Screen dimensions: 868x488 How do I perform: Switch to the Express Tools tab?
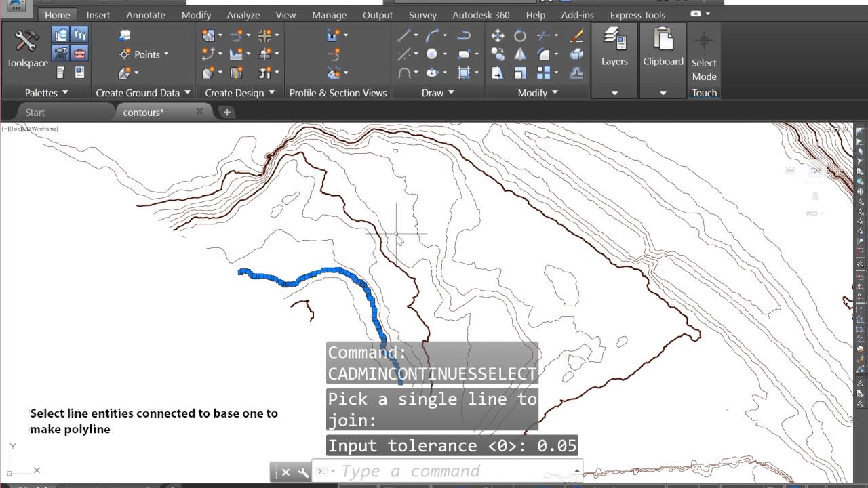pyautogui.click(x=637, y=15)
